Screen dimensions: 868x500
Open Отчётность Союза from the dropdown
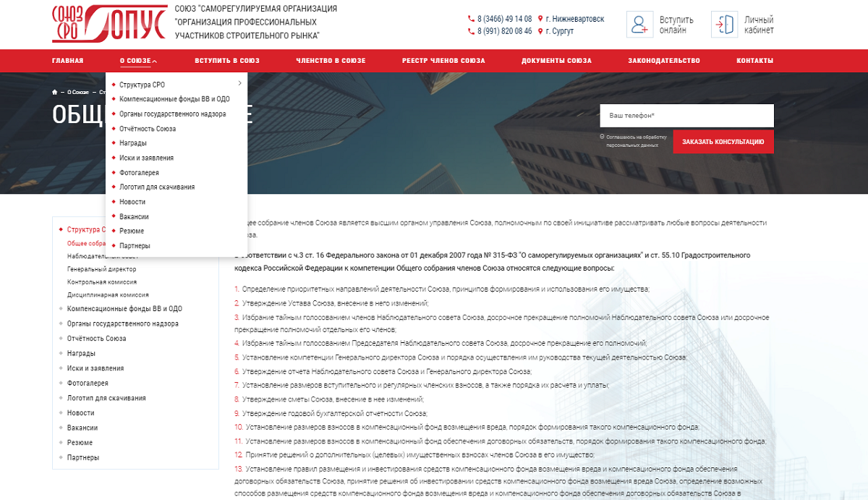(x=148, y=129)
